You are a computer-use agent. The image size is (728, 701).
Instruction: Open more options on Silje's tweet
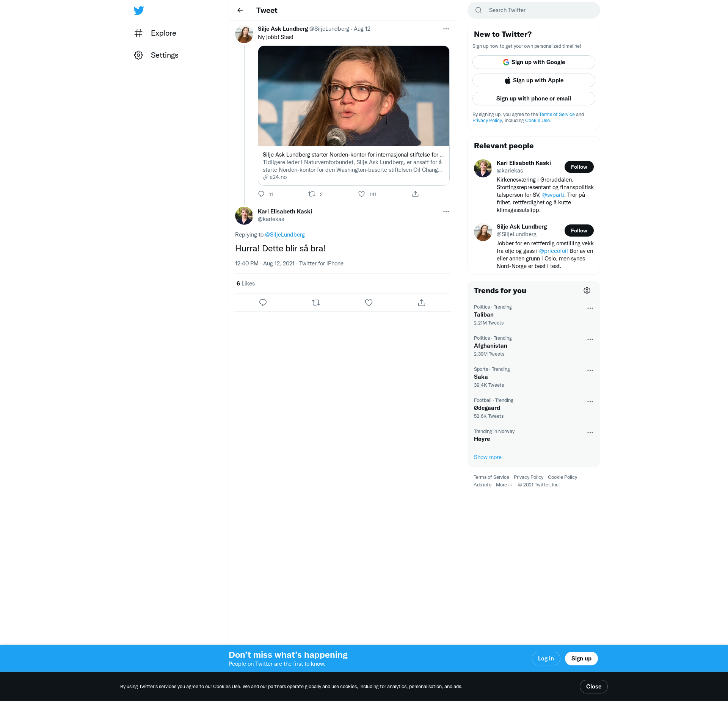446,29
